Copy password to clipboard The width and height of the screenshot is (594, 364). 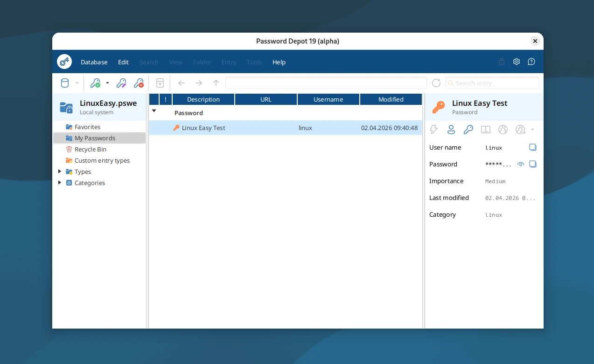[533, 164]
